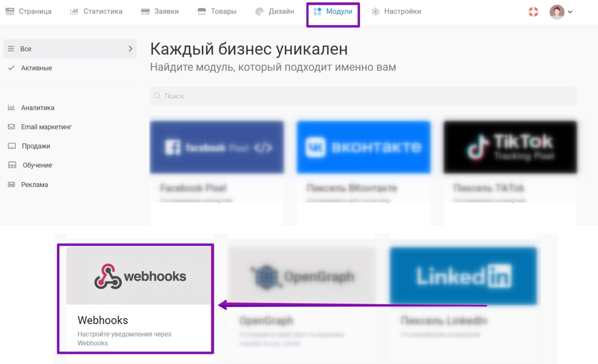Viewport: 598px width, 364px height.
Task: Show Активные modules
Action: [x=36, y=68]
